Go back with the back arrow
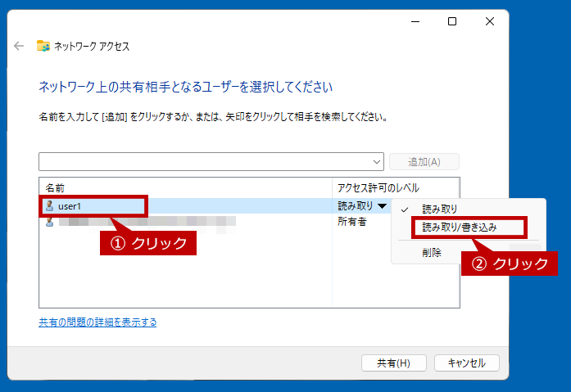 click(x=19, y=46)
